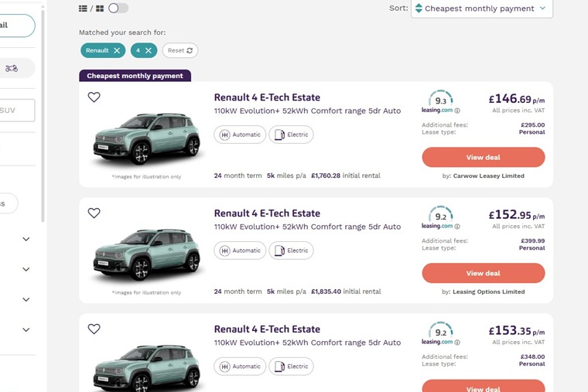
Task: Favourite the £152.95 Renault 4 deal
Action: coord(94,213)
